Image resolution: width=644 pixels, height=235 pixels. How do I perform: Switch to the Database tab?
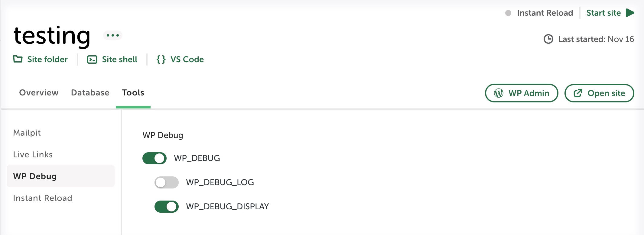[90, 93]
